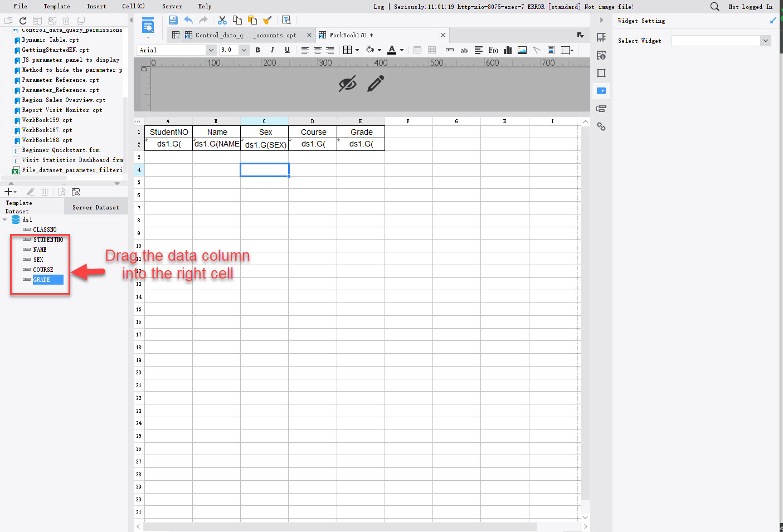This screenshot has width=783, height=532.
Task: Insert an image into the report
Action: [x=522, y=50]
